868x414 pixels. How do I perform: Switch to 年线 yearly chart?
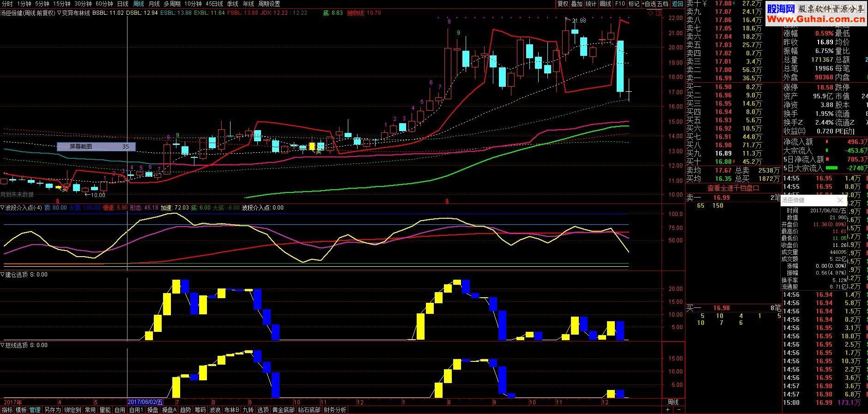click(249, 4)
